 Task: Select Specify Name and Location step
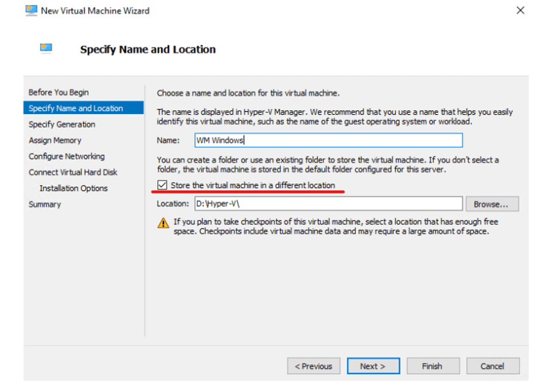(76, 108)
